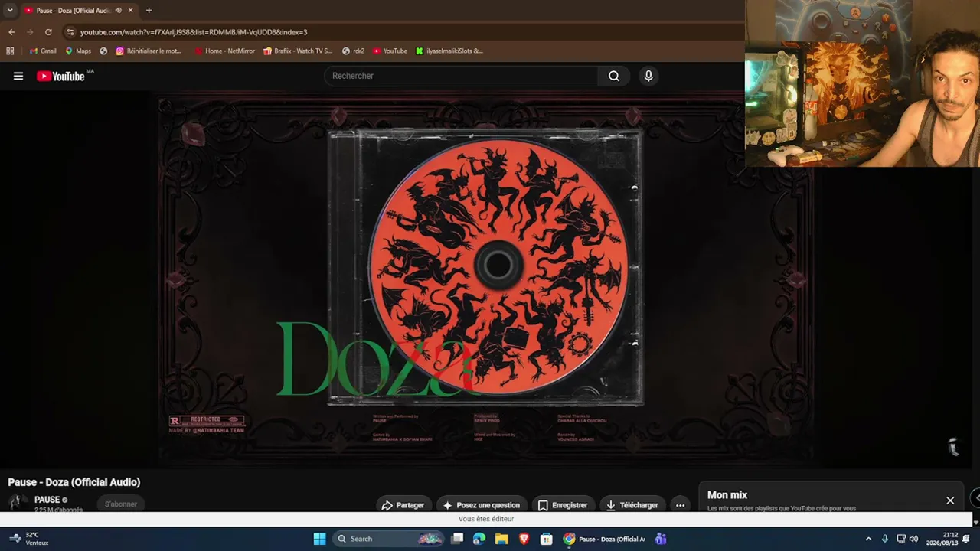Viewport: 980px width, 551px height.
Task: Open more actions three-dot menu
Action: 680,505
